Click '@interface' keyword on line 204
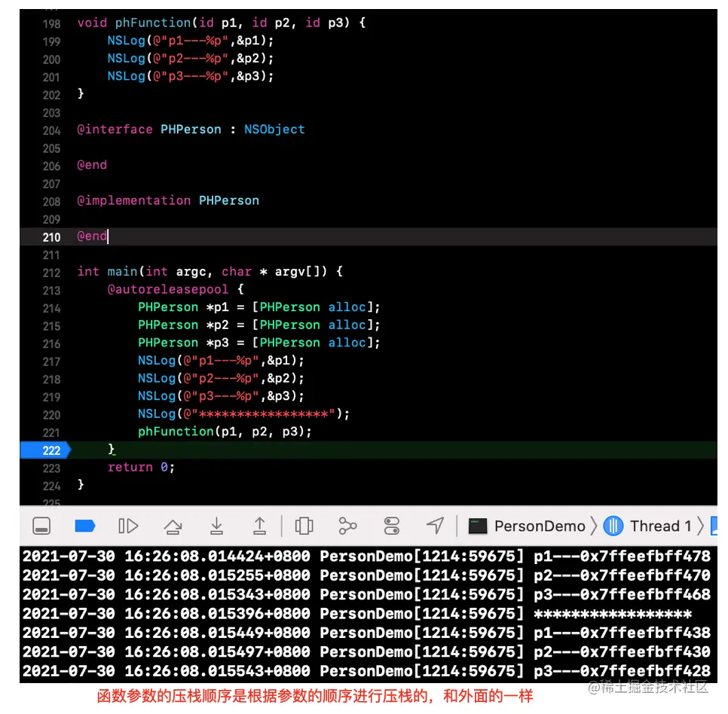 (x=115, y=130)
